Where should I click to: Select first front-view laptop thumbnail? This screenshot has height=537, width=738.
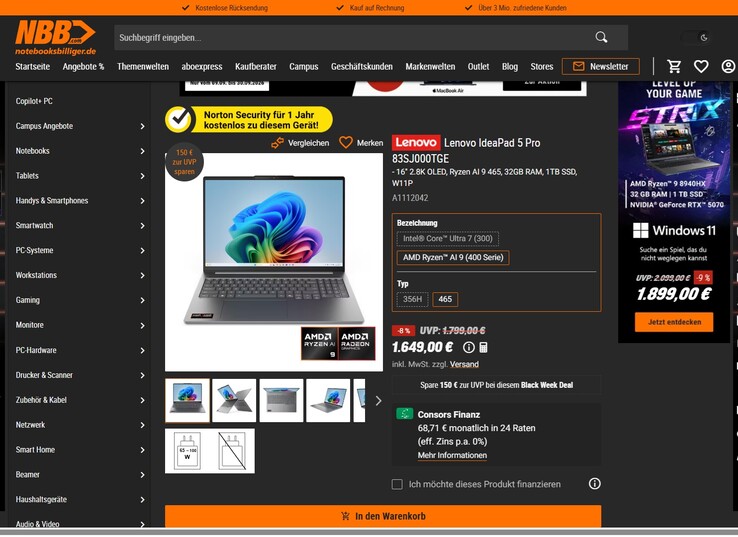[x=187, y=401]
